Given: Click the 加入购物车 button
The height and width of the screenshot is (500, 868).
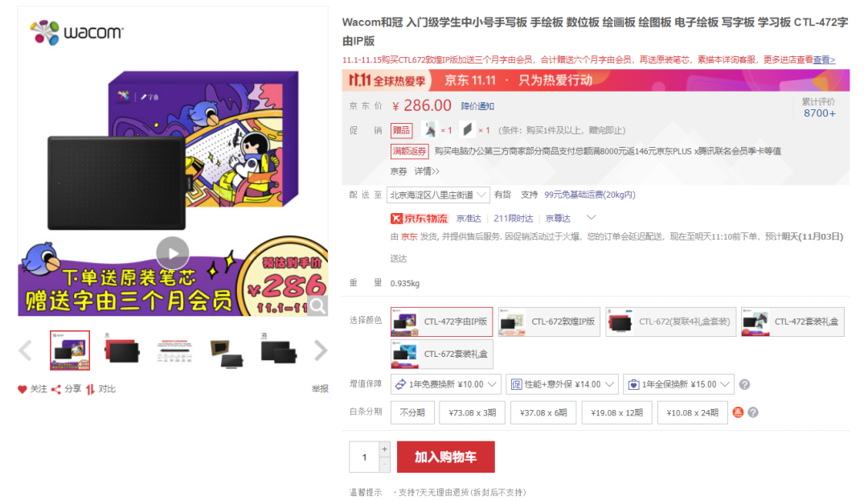Looking at the screenshot, I should [445, 457].
